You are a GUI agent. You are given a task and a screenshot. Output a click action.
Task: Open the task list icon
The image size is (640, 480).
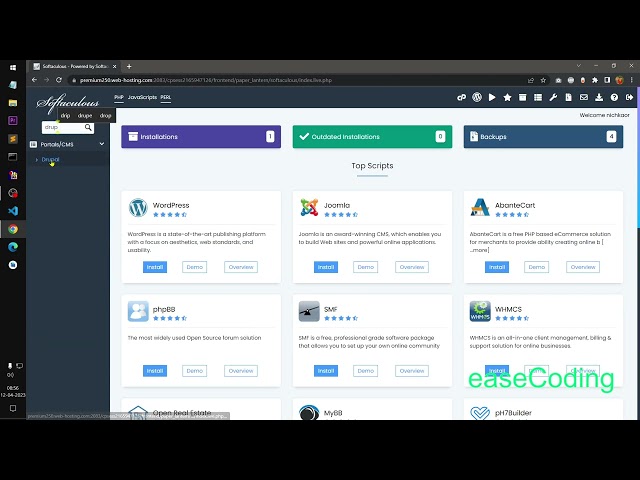click(538, 98)
